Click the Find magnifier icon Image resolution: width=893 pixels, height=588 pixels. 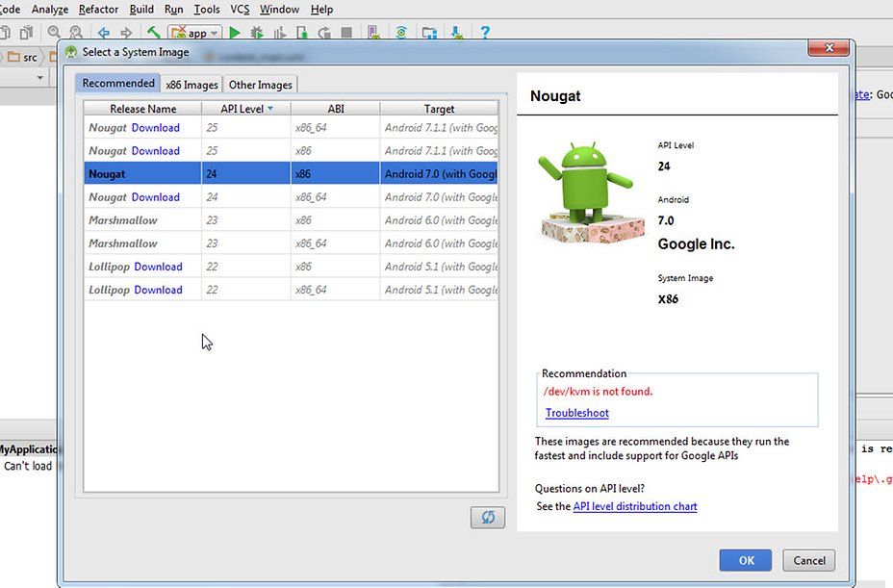pos(54,33)
